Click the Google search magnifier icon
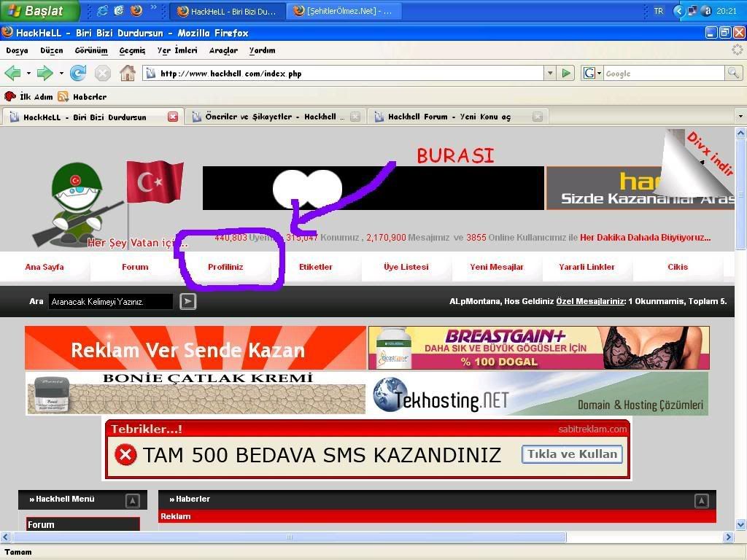The width and height of the screenshot is (747, 560). [x=732, y=73]
